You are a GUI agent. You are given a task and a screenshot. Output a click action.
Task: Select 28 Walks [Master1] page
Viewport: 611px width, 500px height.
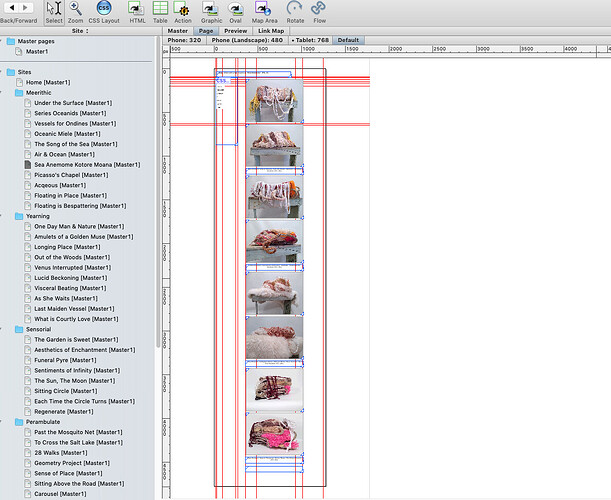point(61,453)
